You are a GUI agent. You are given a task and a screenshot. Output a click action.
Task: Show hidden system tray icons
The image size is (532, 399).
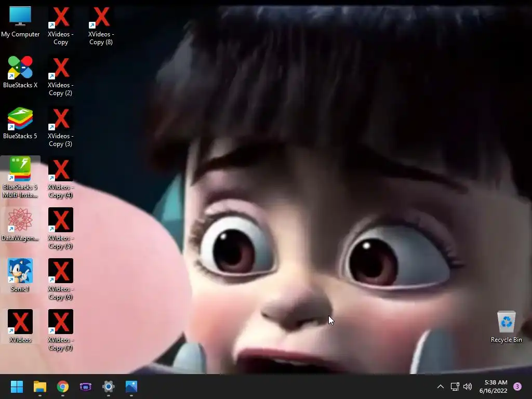(441, 387)
